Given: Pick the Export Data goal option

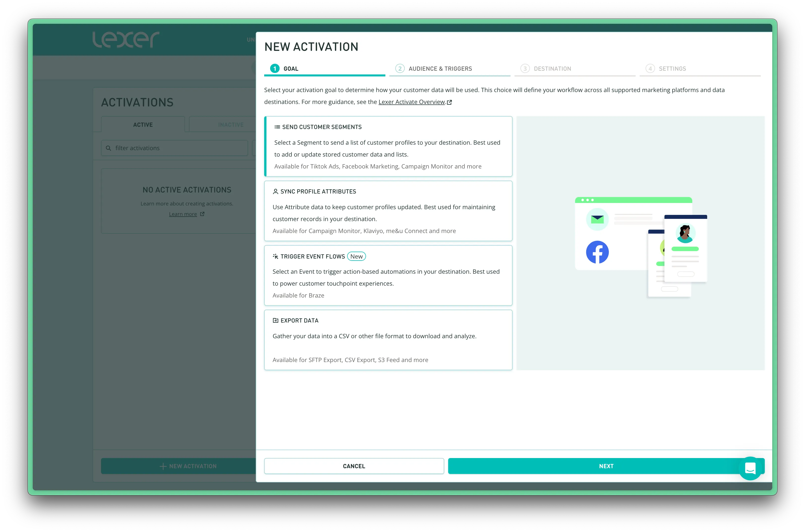Looking at the screenshot, I should [388, 340].
